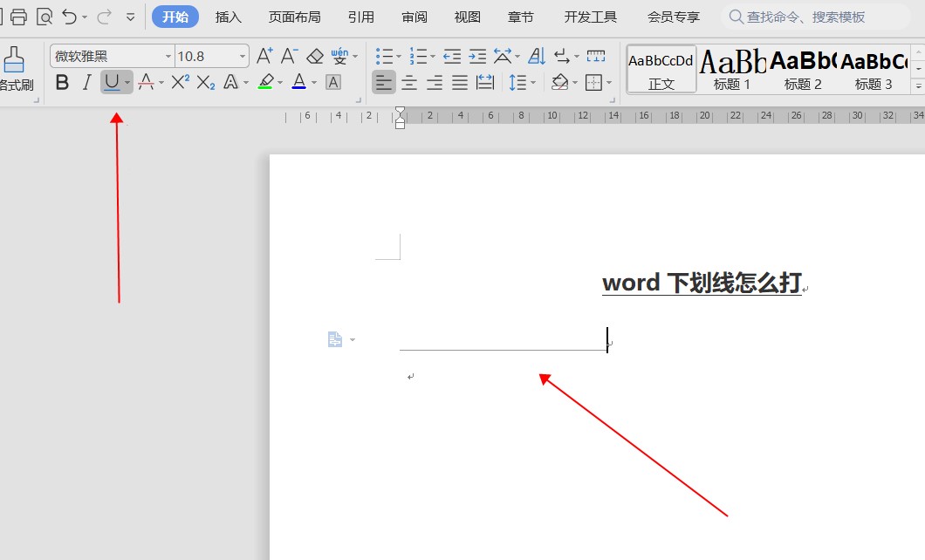Toggle Bold formatting

pos(62,82)
